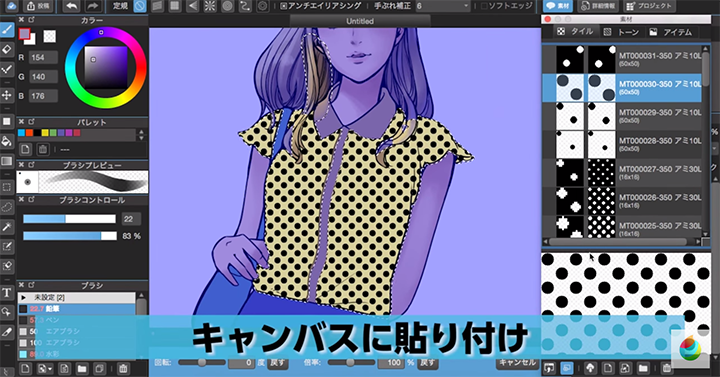Screen dimensions: 720x377
Task: Select the Bucket fill tool
Action: pos(7,141)
